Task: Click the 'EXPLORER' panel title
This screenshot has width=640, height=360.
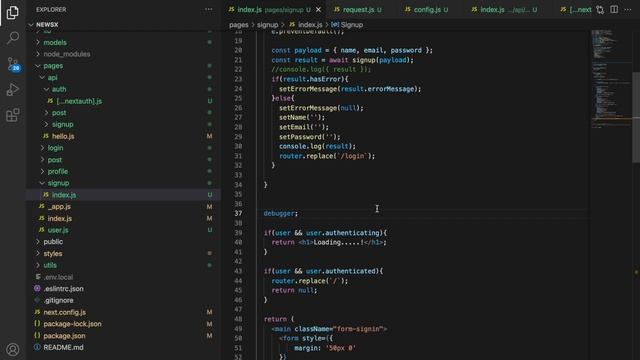Action: coord(51,9)
